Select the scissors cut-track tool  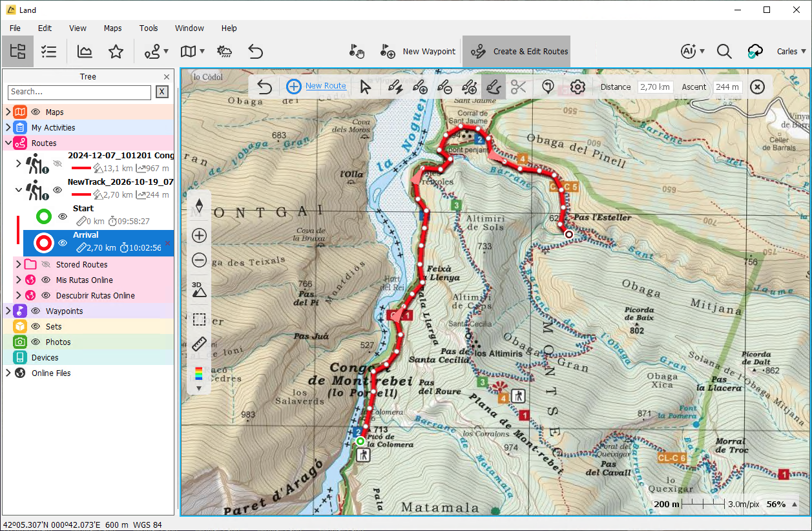(x=518, y=87)
